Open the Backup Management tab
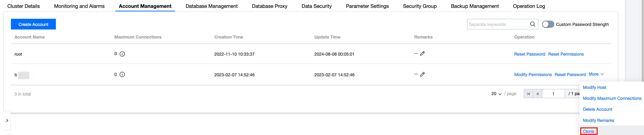This screenshot has width=644, height=135. click(474, 6)
